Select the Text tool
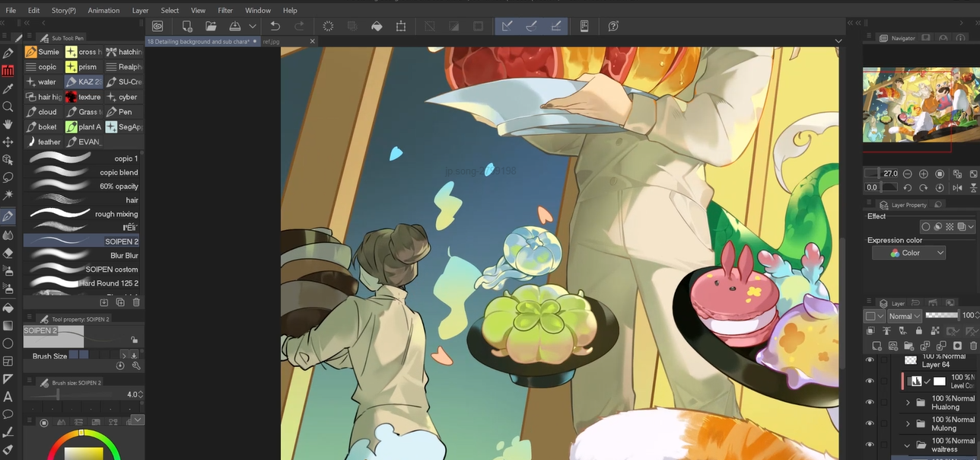Viewport: 980px width, 460px height. 8,397
